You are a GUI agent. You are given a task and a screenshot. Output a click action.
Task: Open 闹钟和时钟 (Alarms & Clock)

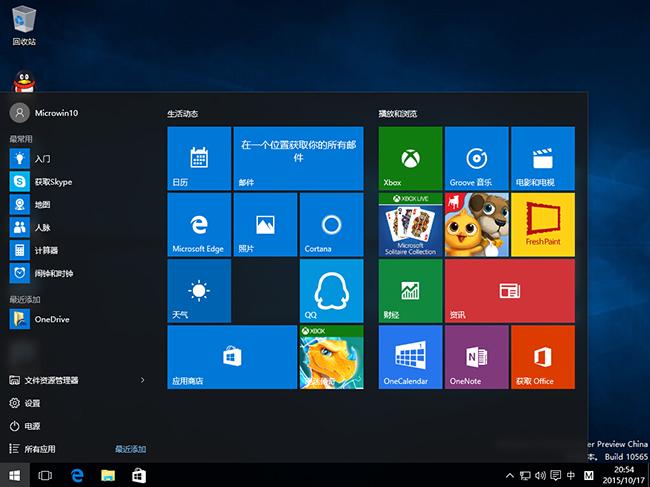(x=79, y=273)
